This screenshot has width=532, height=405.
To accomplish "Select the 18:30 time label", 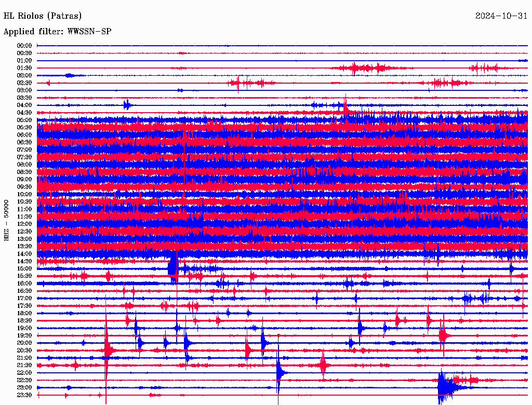I will click(24, 321).
